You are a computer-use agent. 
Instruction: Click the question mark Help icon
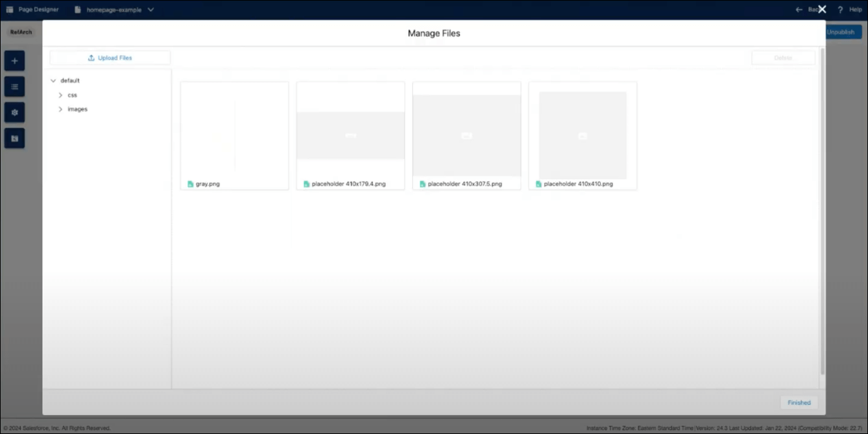tap(840, 10)
